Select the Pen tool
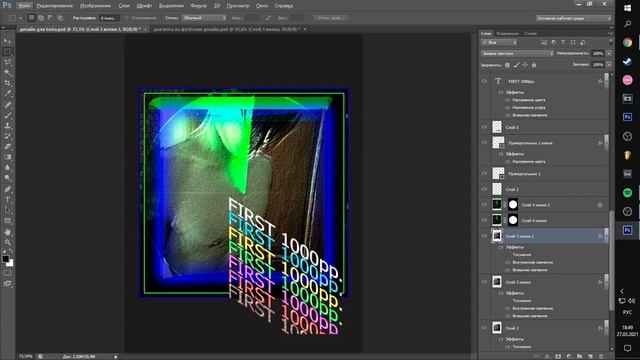640x360 pixels. click(x=7, y=189)
